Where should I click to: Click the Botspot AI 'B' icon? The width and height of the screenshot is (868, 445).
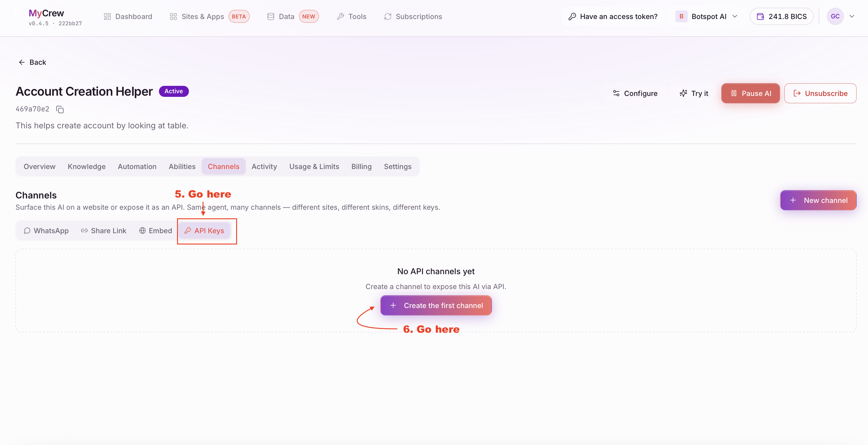681,17
